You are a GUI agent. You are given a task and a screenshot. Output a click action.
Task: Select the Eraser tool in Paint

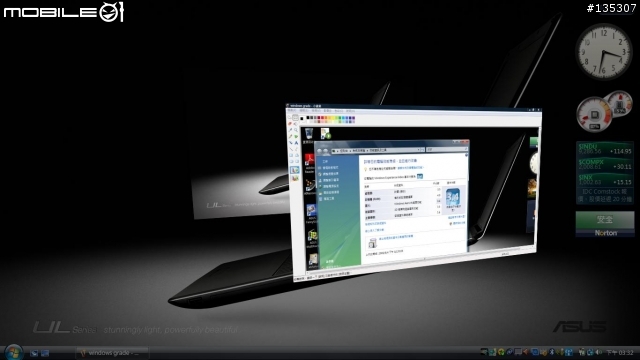[x=290, y=124]
